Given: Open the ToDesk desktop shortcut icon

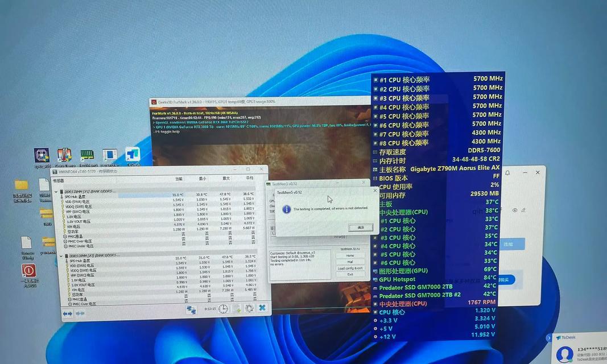Looking at the screenshot, I should tap(133, 154).
